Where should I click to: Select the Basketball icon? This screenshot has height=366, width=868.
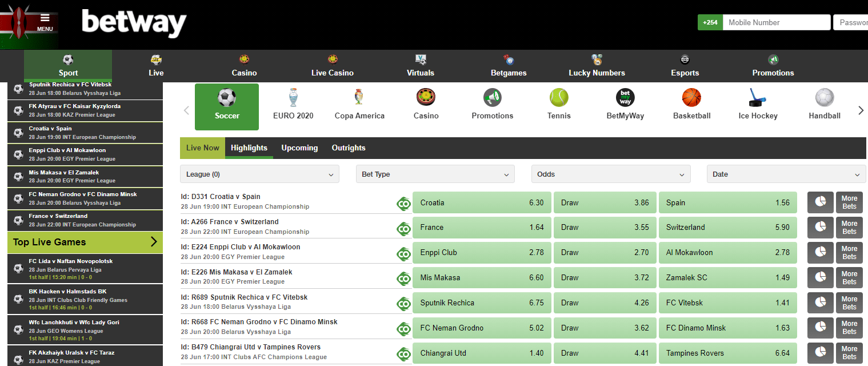(x=691, y=97)
